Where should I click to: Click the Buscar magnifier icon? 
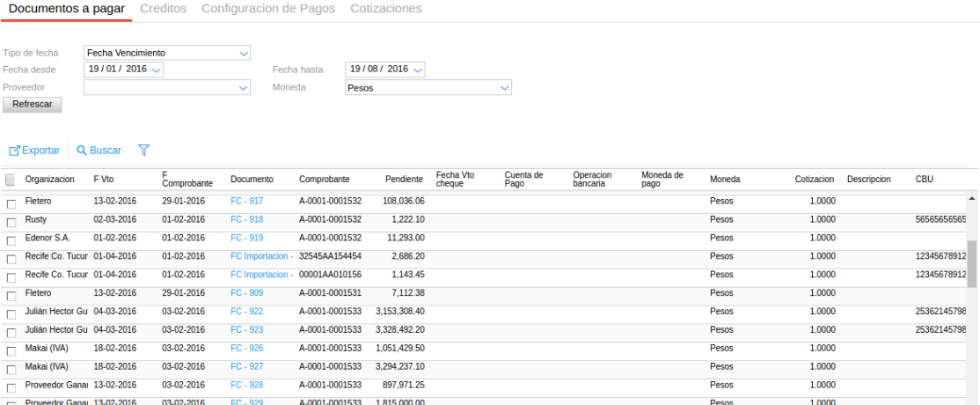[82, 151]
